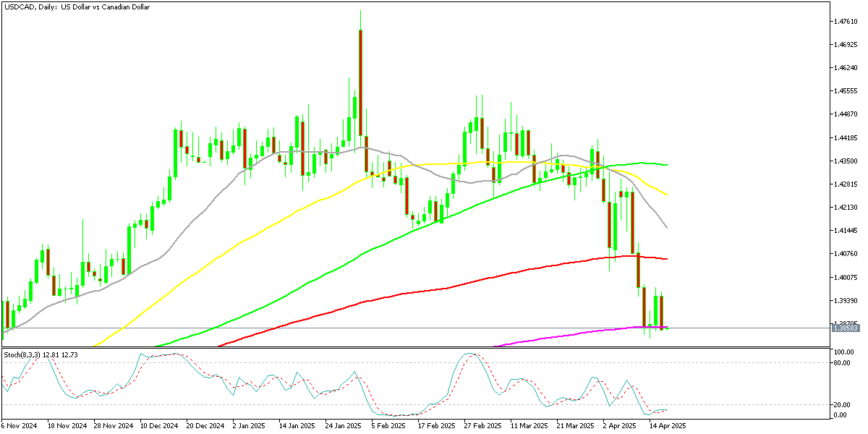Click the 6 Nov 2024 date label
The width and height of the screenshot is (868, 434).
20,426
